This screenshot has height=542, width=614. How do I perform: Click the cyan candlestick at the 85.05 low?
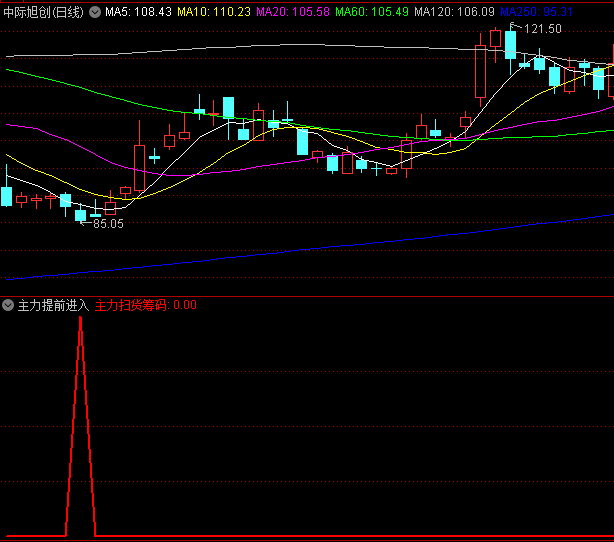pos(80,215)
